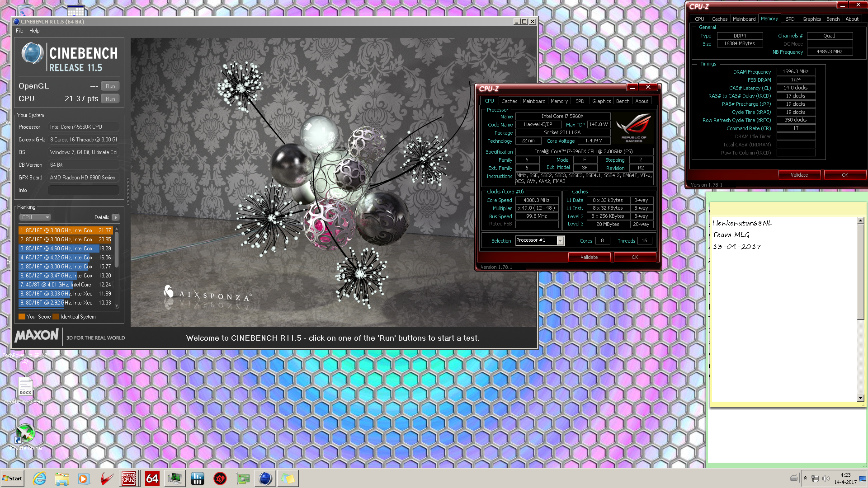Open the Cinebench Help menu

(34, 31)
